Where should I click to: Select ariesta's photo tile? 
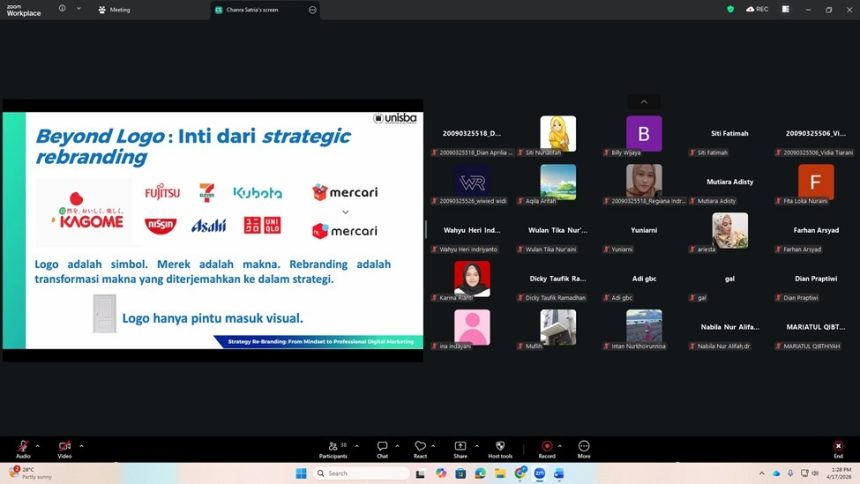pyautogui.click(x=729, y=230)
